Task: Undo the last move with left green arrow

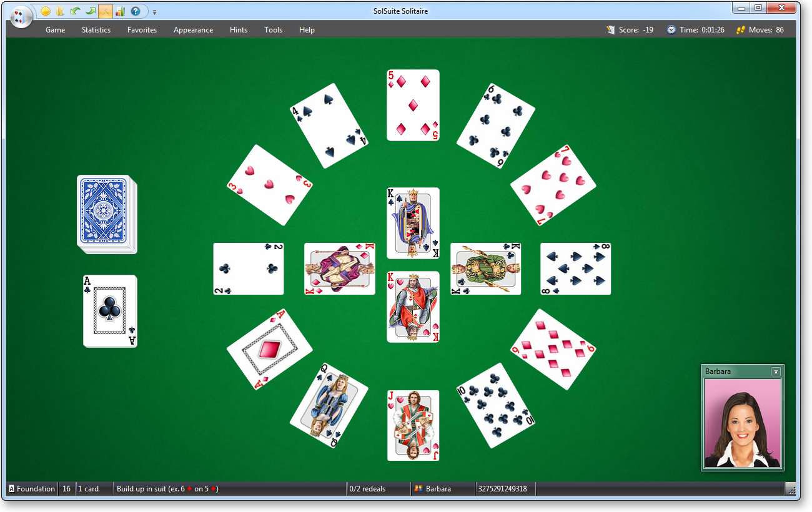Action: pyautogui.click(x=75, y=11)
